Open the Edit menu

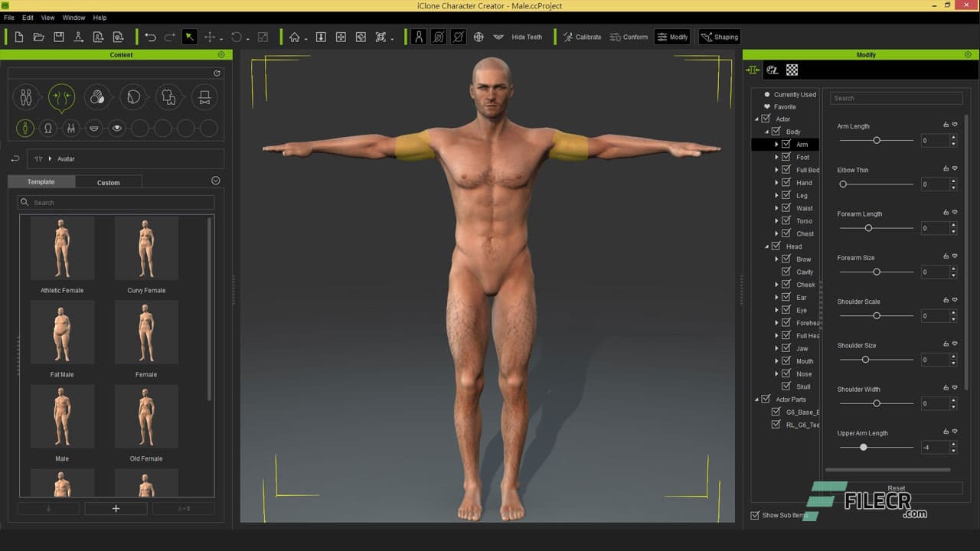[28, 17]
